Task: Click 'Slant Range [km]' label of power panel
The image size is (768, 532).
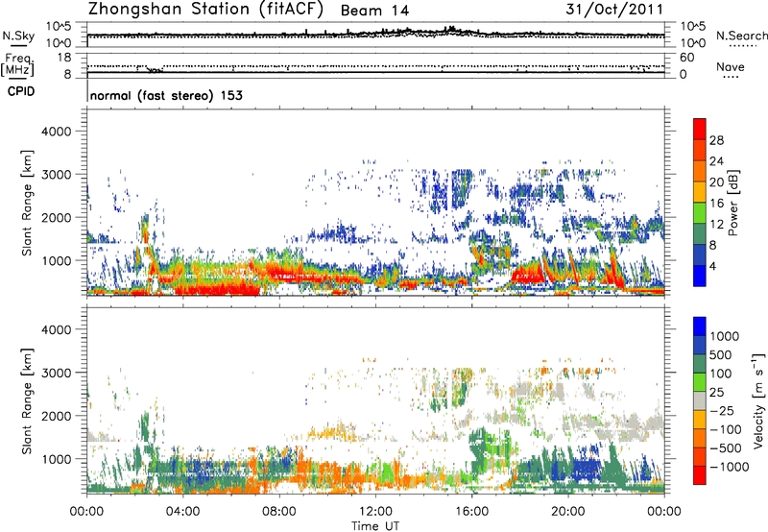Action: [27, 203]
